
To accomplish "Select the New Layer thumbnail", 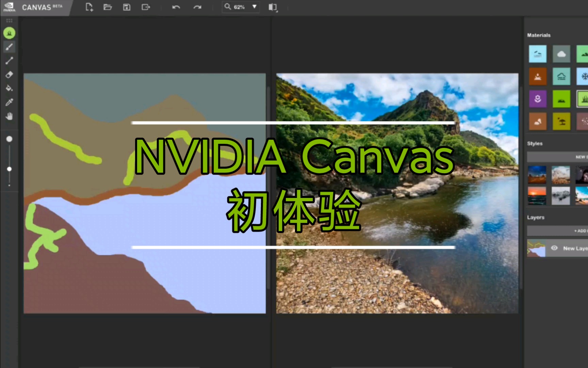I will (x=536, y=248).
